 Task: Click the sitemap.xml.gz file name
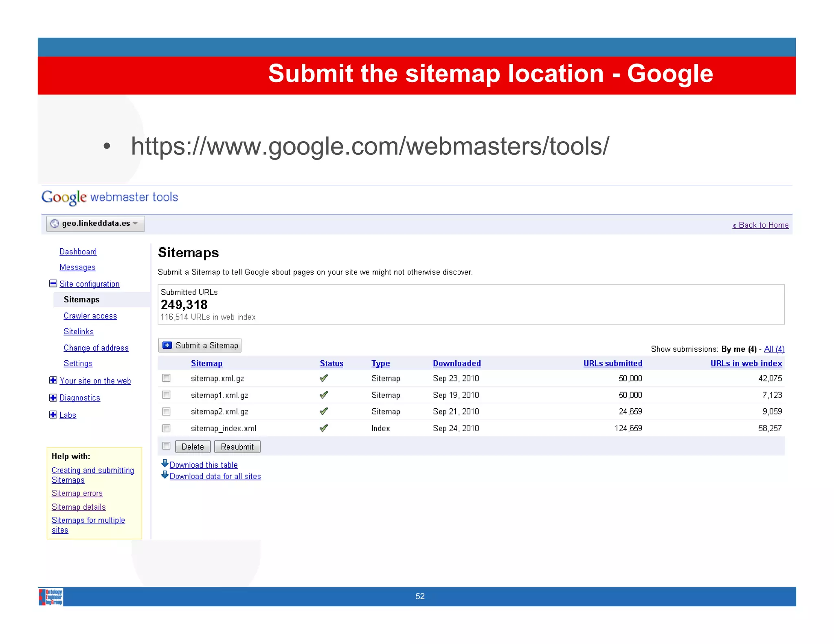(x=217, y=379)
